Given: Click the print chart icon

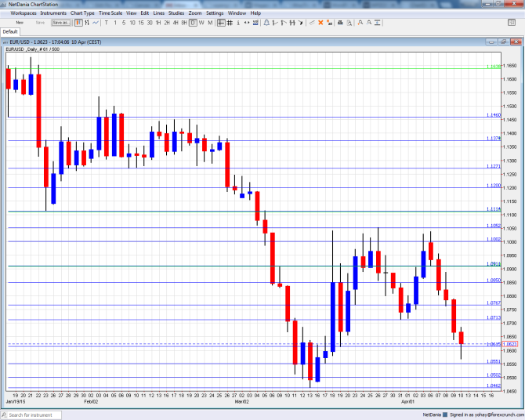Looking at the screenshot, I should click(340, 23).
